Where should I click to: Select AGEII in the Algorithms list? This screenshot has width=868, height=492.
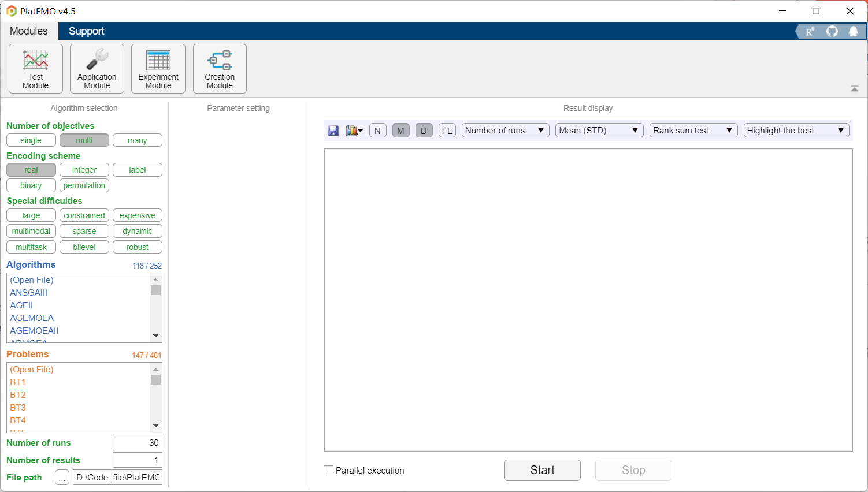tap(79, 305)
